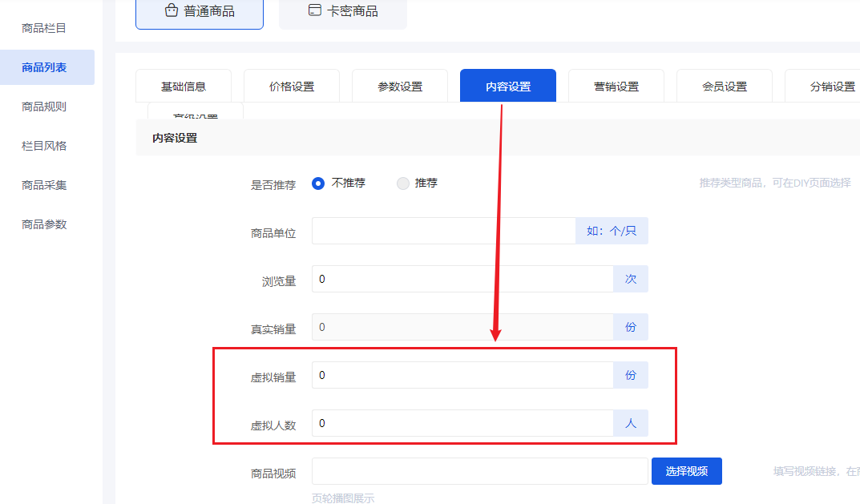The width and height of the screenshot is (860, 504).
Task: Open 商品参数 in the sidebar
Action: 44,224
